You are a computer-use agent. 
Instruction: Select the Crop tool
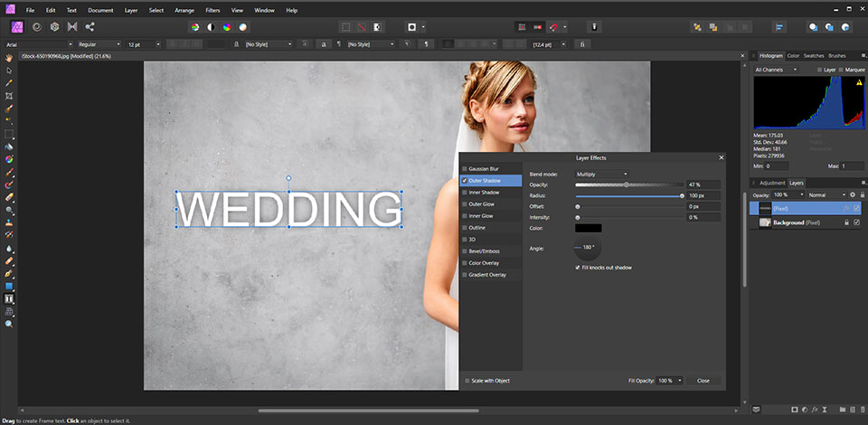coord(9,96)
